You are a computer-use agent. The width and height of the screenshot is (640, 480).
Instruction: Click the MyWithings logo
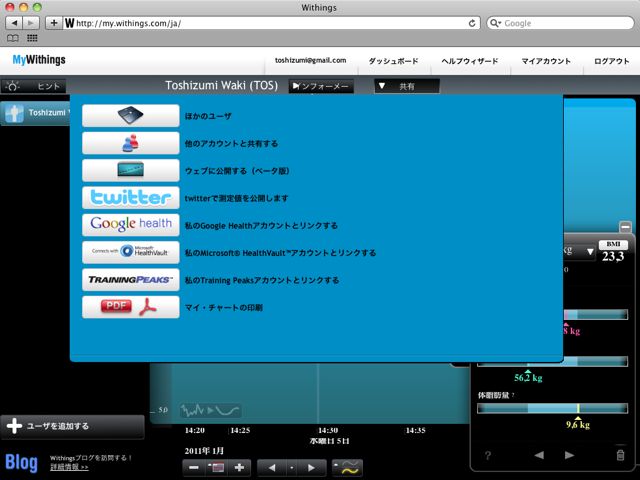coord(39,60)
